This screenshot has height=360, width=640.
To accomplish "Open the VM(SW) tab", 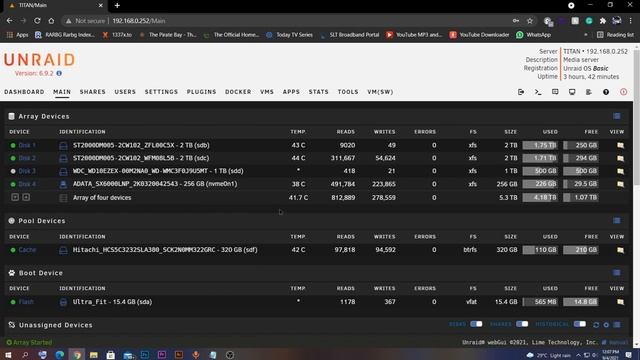I will tap(380, 92).
